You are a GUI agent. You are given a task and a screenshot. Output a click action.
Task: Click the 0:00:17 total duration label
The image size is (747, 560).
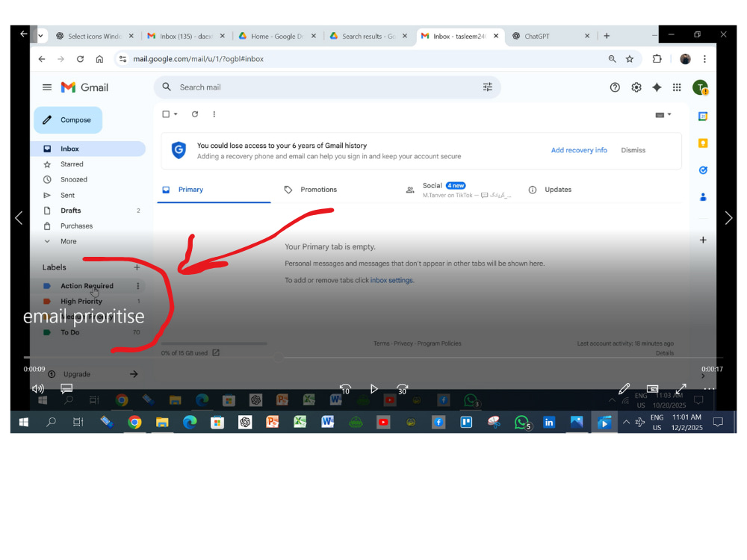(712, 369)
